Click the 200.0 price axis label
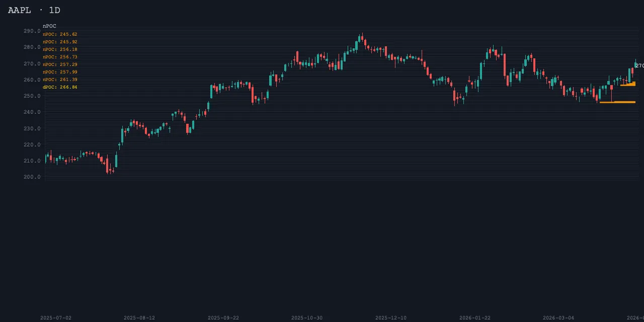 32,177
